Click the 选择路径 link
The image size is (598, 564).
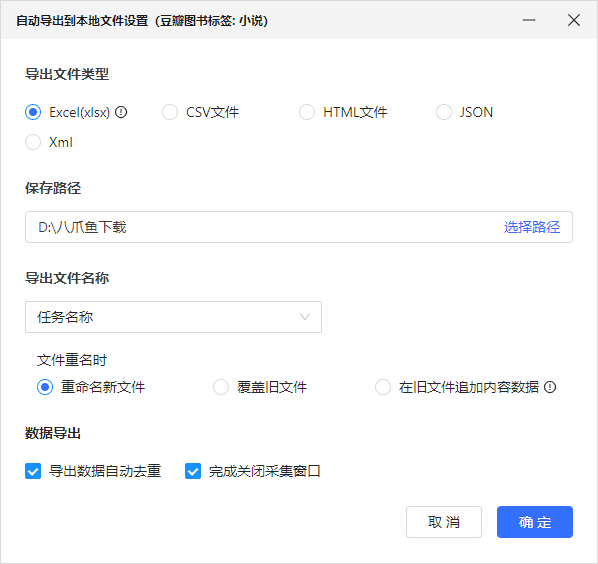point(532,227)
